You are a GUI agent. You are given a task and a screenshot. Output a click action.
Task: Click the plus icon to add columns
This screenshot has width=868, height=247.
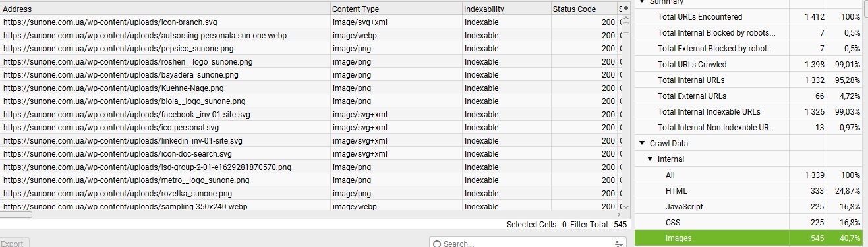point(626,8)
